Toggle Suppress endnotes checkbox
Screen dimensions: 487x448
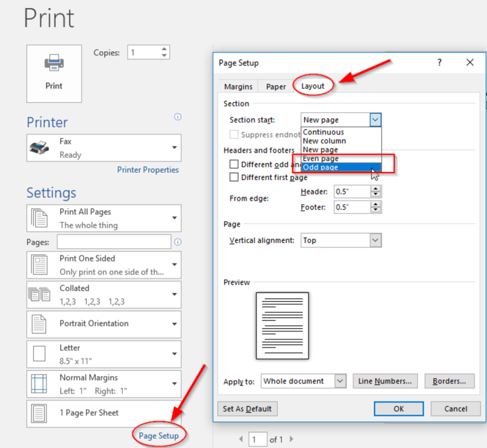(x=234, y=135)
